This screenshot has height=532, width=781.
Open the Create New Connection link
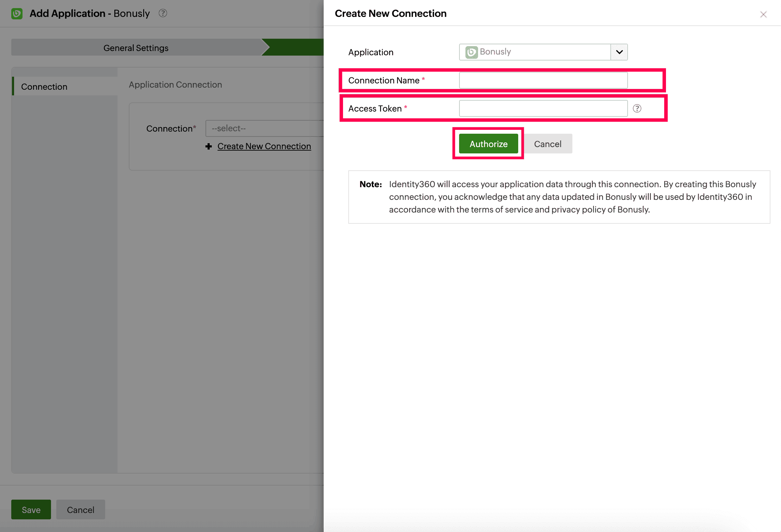(x=264, y=146)
